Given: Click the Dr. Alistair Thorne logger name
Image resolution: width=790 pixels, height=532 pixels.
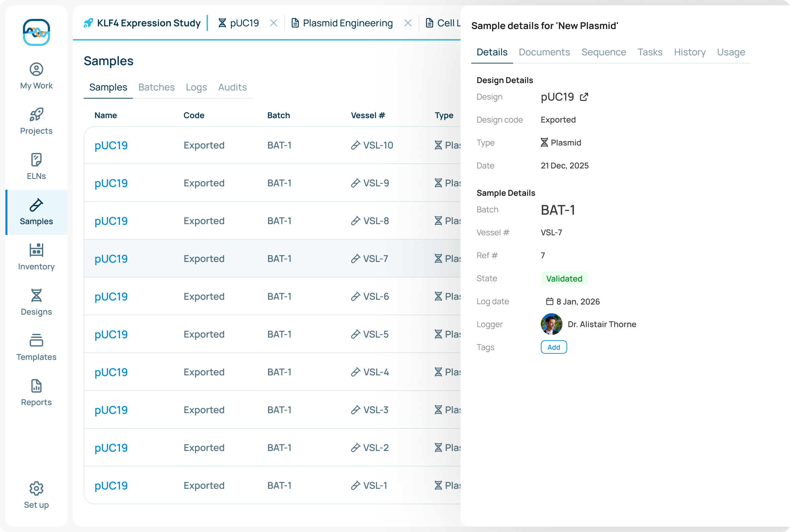Looking at the screenshot, I should pyautogui.click(x=602, y=324).
